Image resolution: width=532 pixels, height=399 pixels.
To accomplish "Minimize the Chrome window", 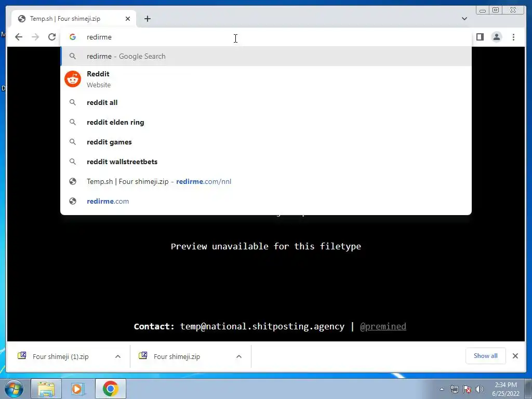I will (x=483, y=10).
